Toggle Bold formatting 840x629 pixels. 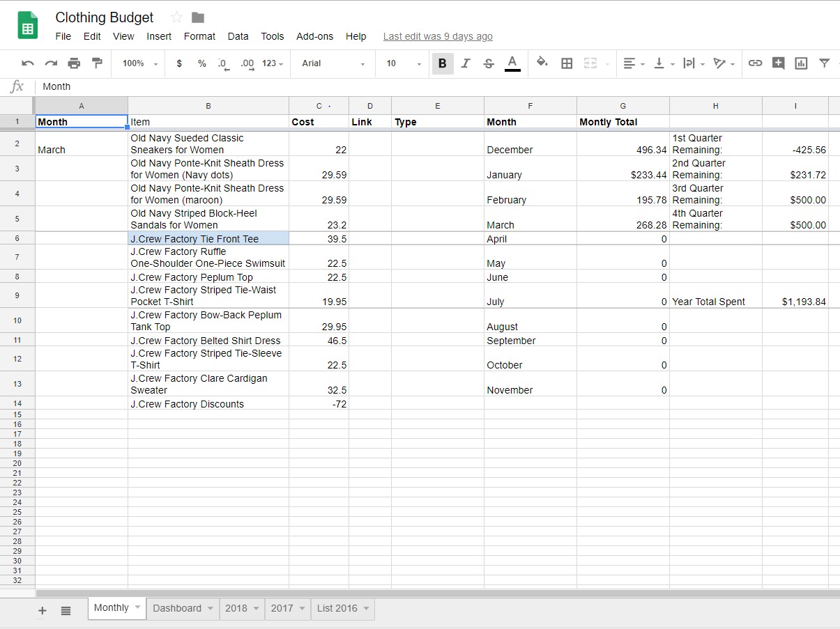point(442,63)
